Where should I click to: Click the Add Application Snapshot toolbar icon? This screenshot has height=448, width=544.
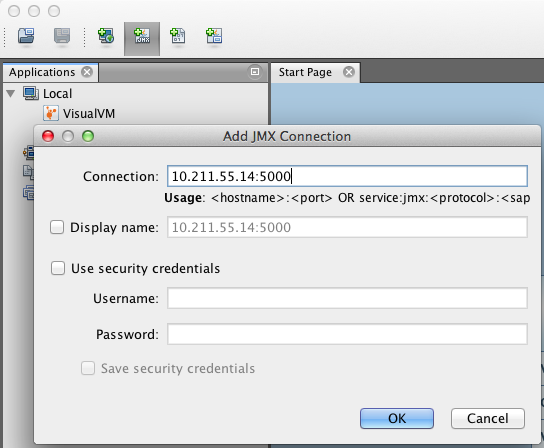click(214, 36)
